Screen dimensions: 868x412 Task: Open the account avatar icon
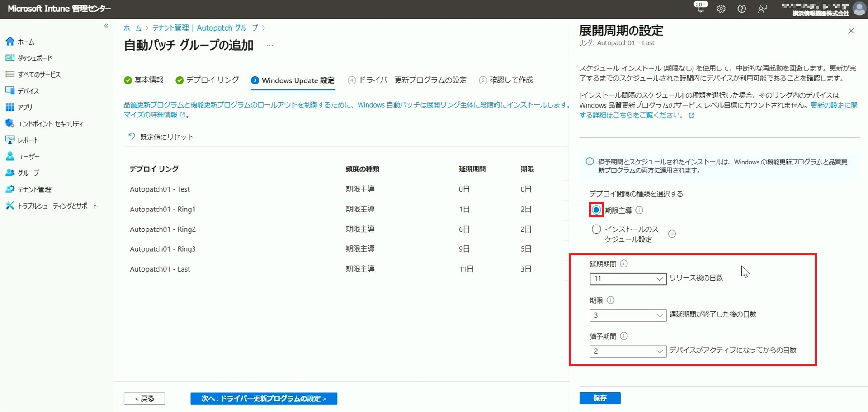(x=859, y=9)
